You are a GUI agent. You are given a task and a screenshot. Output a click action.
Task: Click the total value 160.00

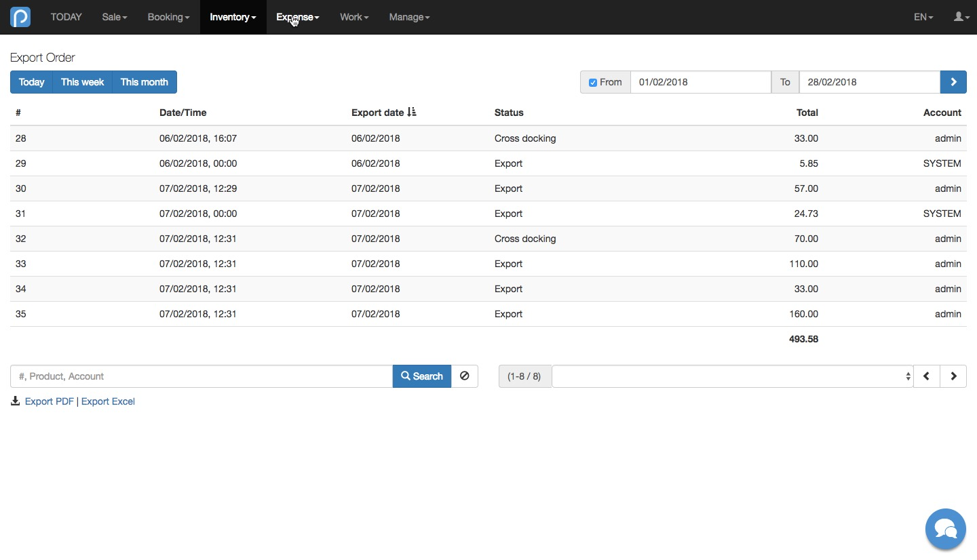click(x=803, y=314)
